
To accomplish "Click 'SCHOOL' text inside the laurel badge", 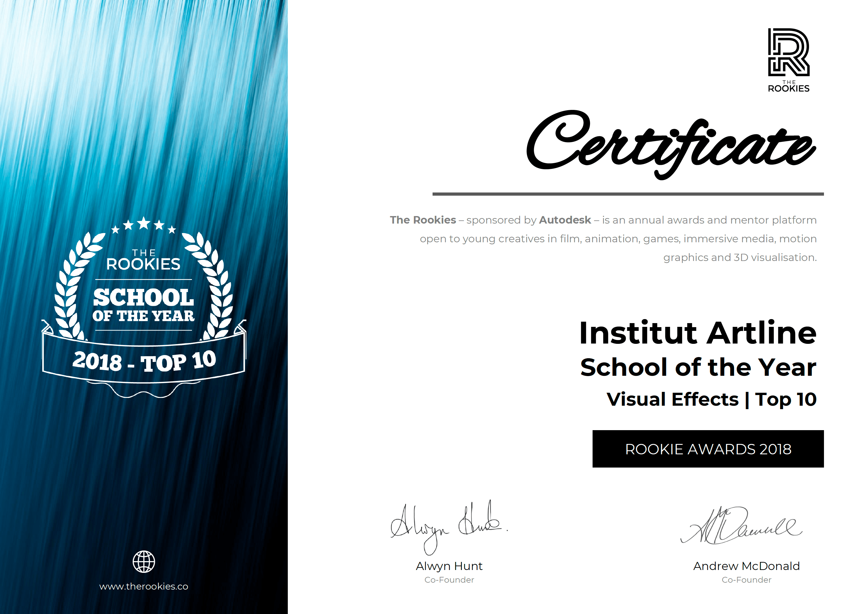I will tap(143, 297).
